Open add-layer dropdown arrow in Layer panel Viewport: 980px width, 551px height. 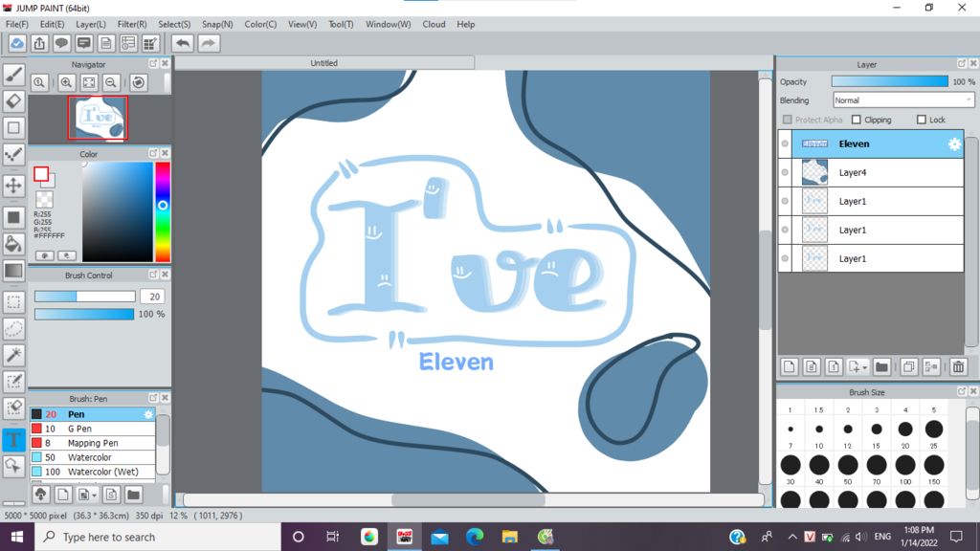pos(865,368)
